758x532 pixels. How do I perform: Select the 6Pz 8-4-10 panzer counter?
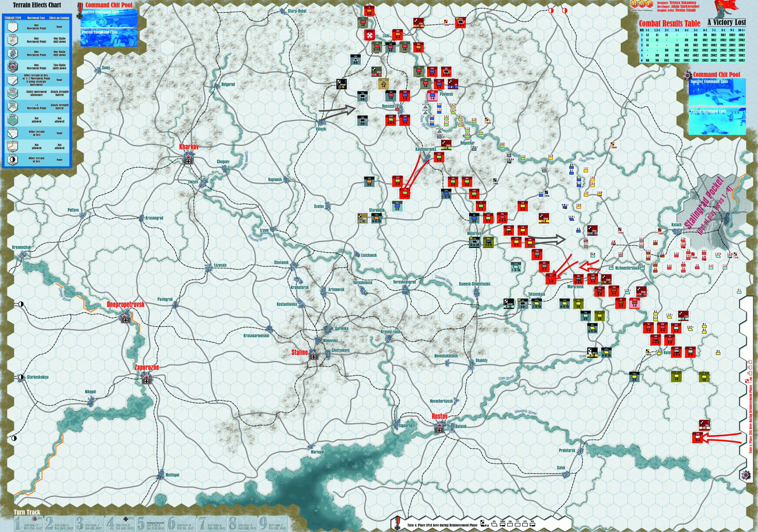[592, 328]
